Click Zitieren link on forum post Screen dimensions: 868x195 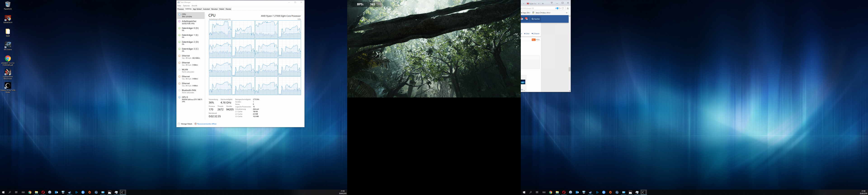point(535,34)
